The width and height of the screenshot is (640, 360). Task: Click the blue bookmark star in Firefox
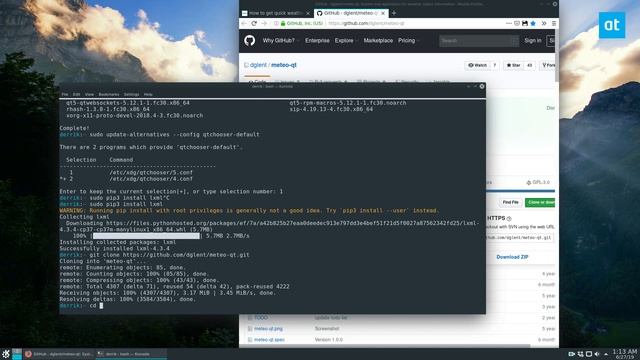pyautogui.click(x=533, y=23)
